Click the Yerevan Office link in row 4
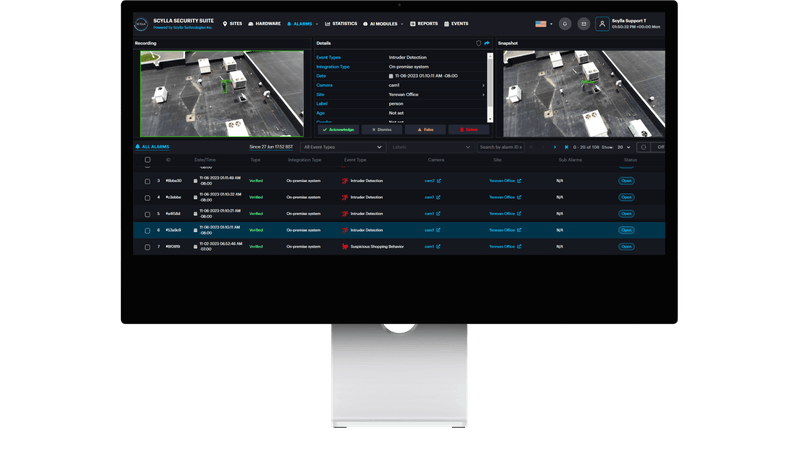The height and width of the screenshot is (456, 812). click(502, 197)
